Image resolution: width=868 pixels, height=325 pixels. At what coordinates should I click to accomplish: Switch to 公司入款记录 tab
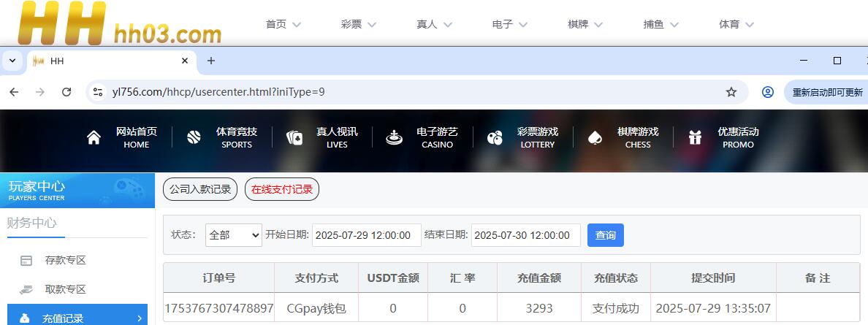tap(200, 189)
